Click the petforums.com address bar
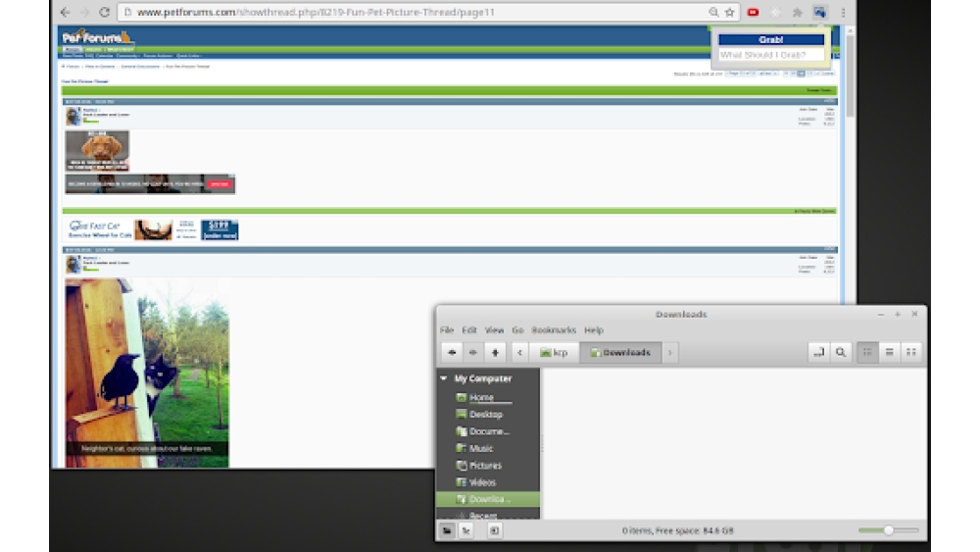The height and width of the screenshot is (552, 980). coord(413,12)
